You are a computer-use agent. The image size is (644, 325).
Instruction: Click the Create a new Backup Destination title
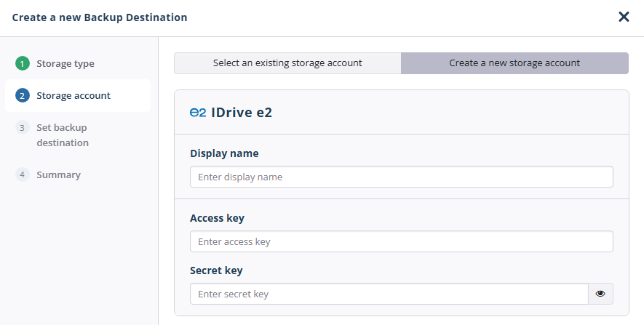pyautogui.click(x=100, y=17)
